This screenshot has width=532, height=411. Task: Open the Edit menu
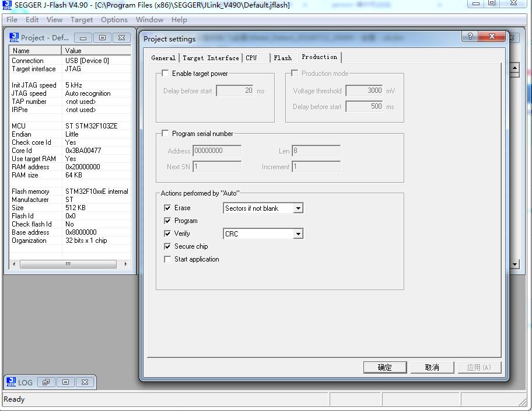(x=32, y=20)
